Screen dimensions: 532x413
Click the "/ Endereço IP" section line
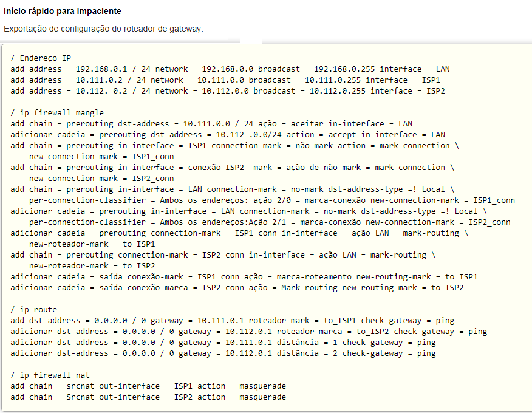click(x=41, y=58)
